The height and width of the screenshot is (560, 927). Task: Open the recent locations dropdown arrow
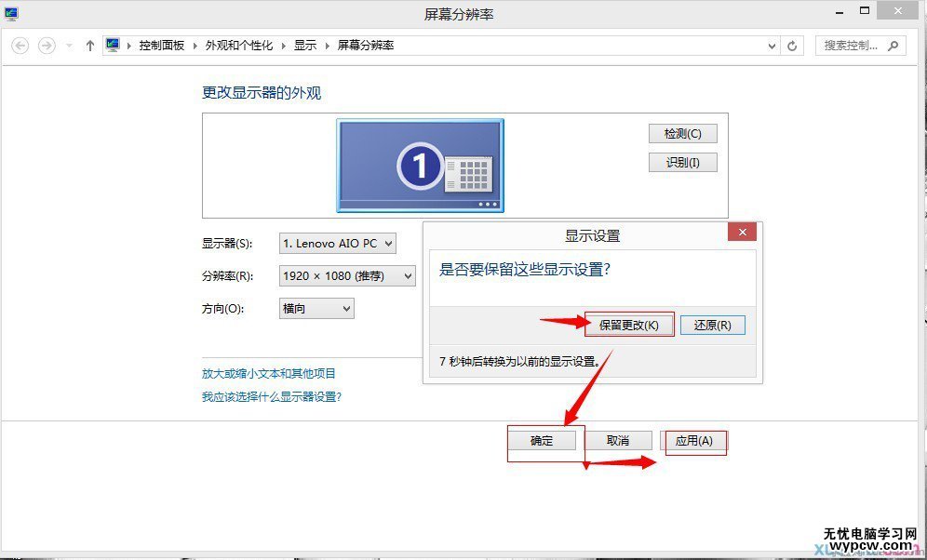[69, 46]
